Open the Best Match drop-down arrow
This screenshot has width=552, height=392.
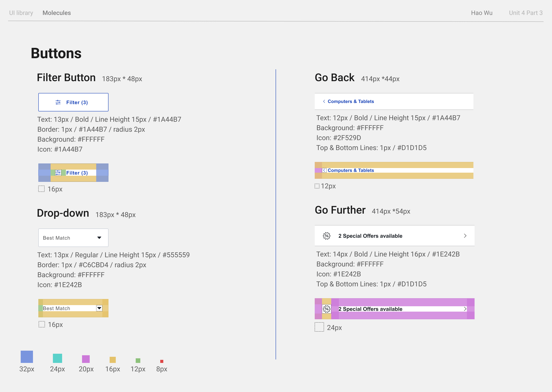click(99, 238)
